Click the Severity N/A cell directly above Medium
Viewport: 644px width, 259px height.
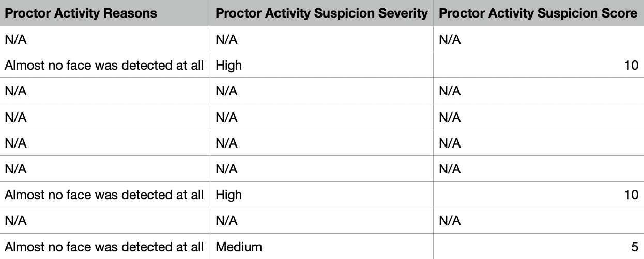tap(226, 220)
